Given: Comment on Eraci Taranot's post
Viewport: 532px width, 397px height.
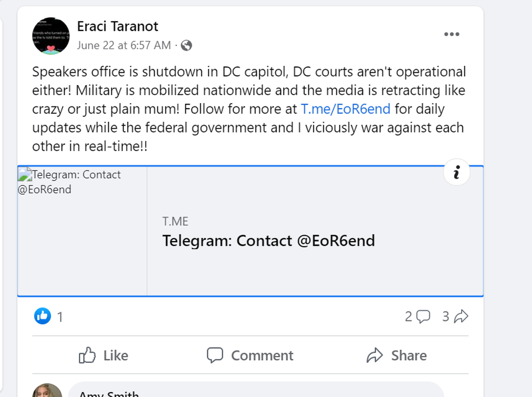Looking at the screenshot, I should [250, 355].
